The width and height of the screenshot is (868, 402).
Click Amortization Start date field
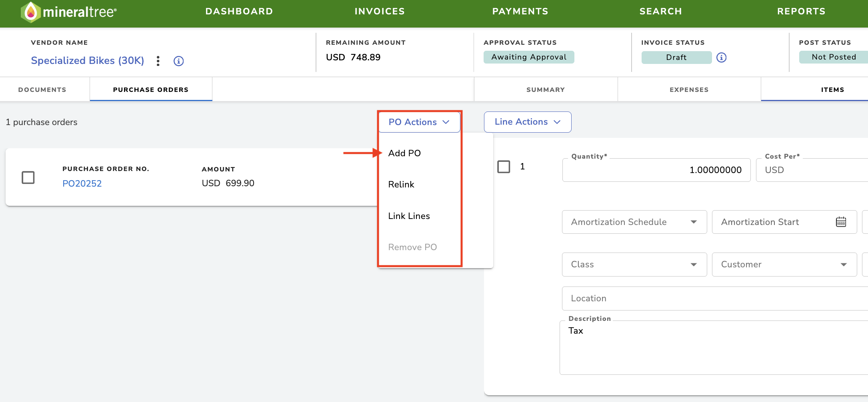(x=784, y=222)
